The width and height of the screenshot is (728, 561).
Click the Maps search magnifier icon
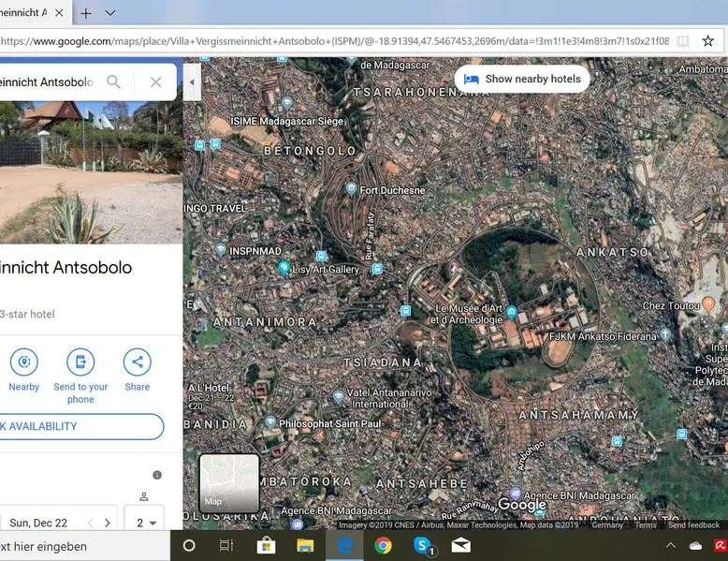(x=114, y=81)
